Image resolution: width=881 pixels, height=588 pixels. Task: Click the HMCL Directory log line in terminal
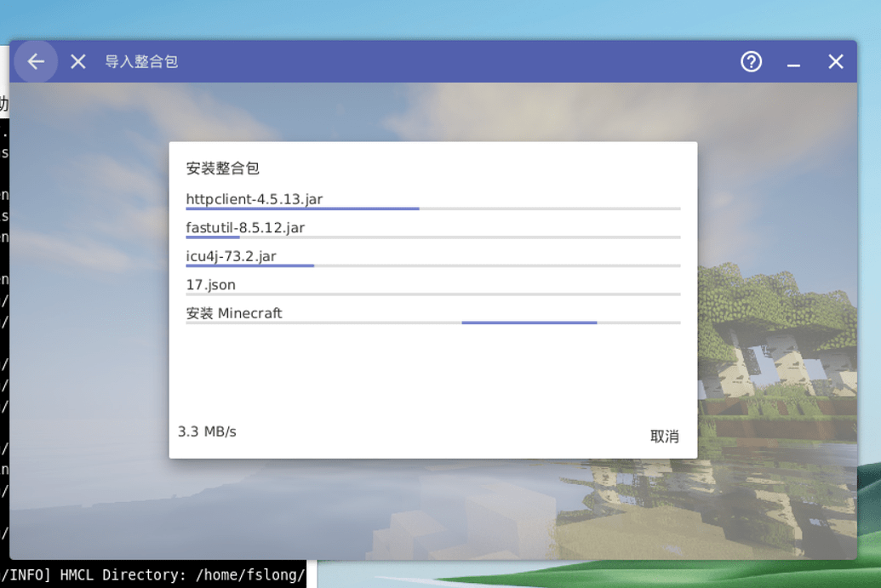point(153,574)
